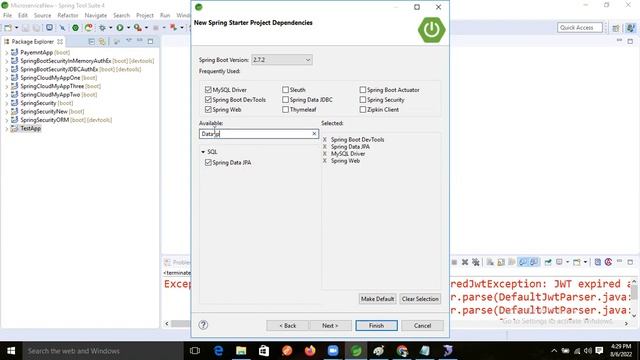The height and width of the screenshot is (360, 640).
Task: Open the Spring Boot Version dropdown
Action: (282, 60)
